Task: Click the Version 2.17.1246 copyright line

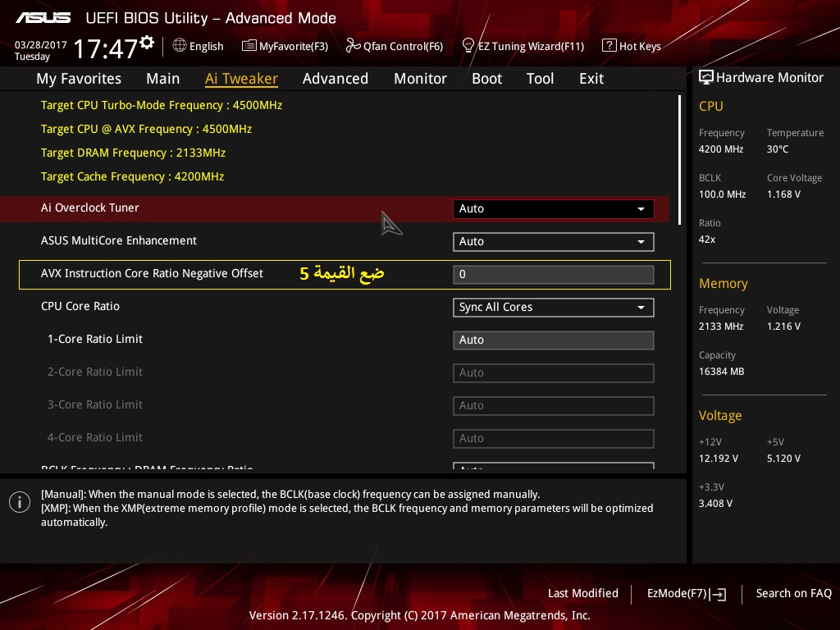Action: click(x=419, y=615)
